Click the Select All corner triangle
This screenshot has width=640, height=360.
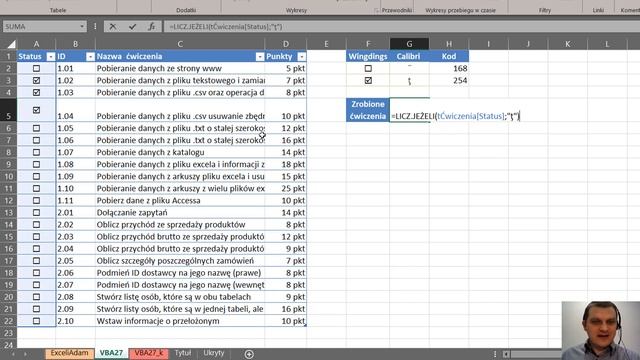[x=11, y=44]
